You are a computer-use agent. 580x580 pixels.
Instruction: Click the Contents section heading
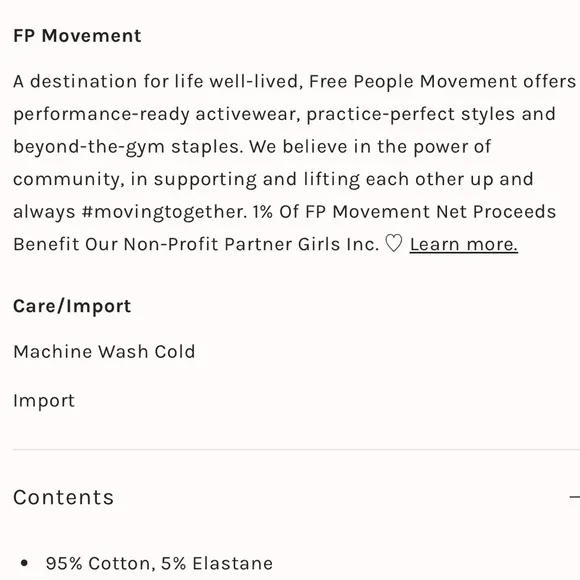(64, 497)
